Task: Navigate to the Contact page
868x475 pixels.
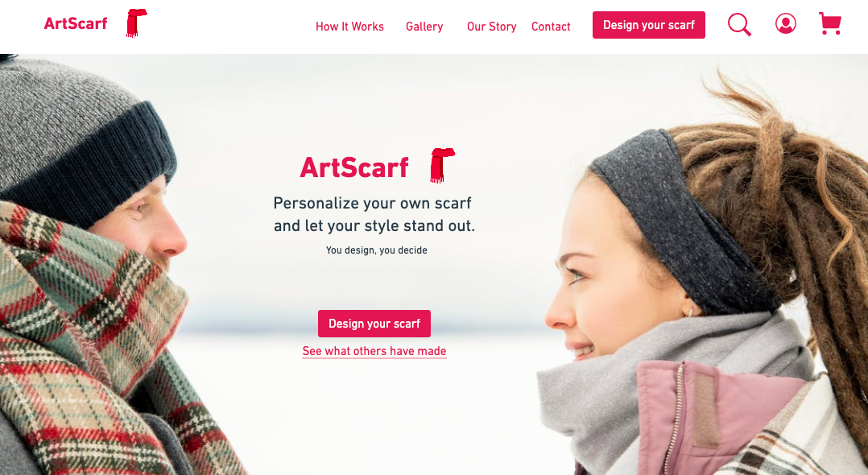Action: click(x=551, y=27)
